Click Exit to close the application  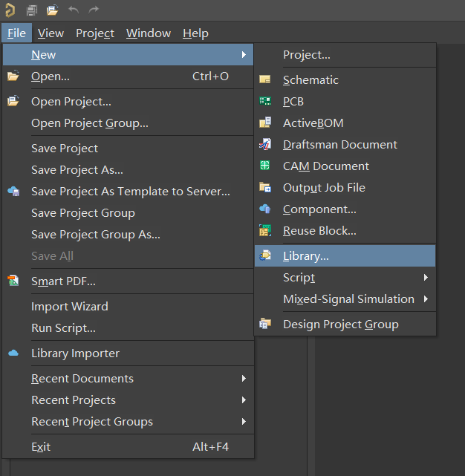41,447
